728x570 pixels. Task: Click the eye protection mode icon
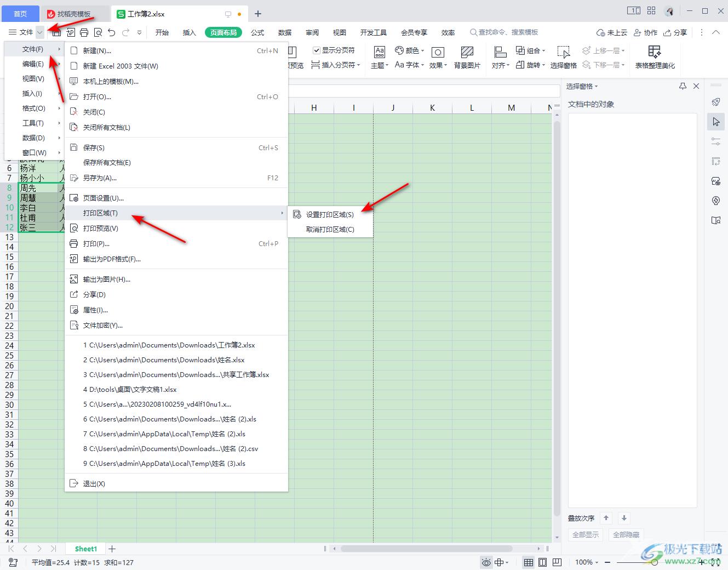(x=486, y=562)
